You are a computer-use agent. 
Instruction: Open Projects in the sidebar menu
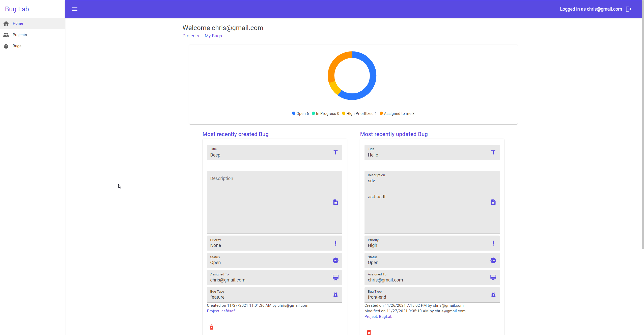tap(20, 35)
